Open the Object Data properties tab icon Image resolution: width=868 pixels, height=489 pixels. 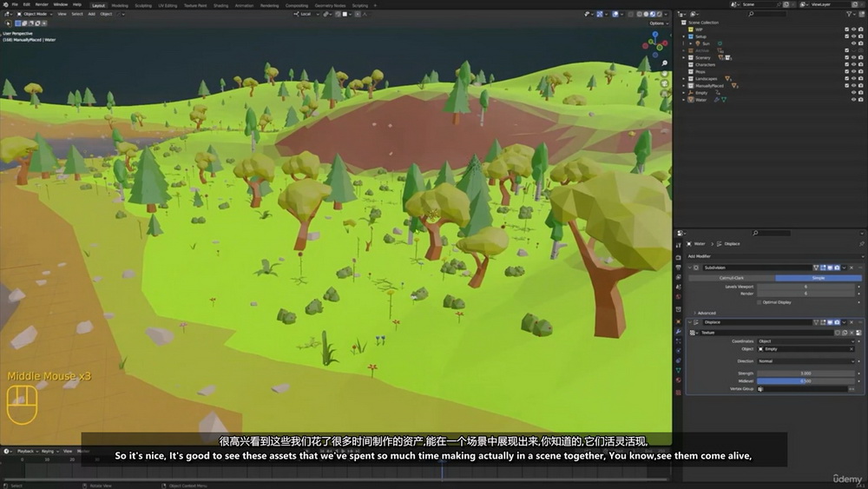[x=678, y=371]
